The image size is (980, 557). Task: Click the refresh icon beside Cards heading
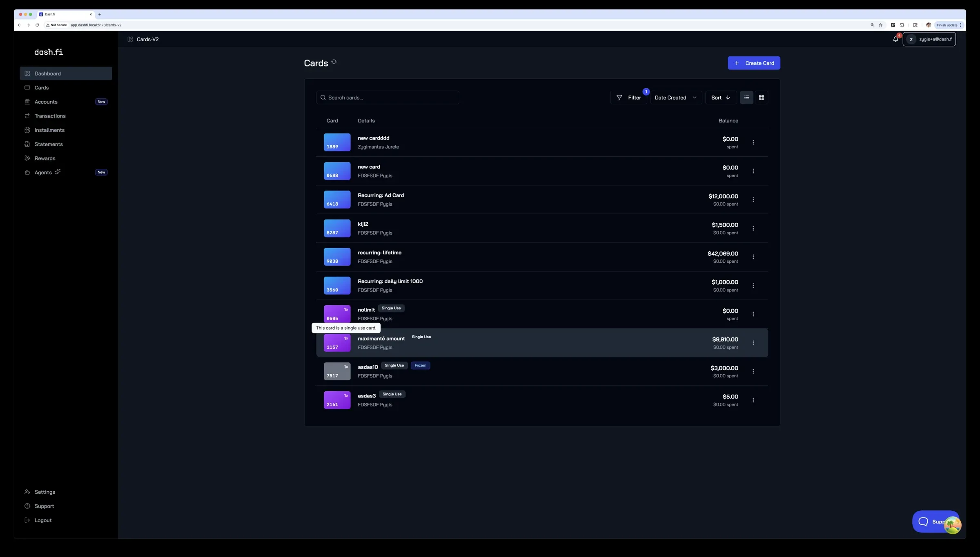[334, 62]
